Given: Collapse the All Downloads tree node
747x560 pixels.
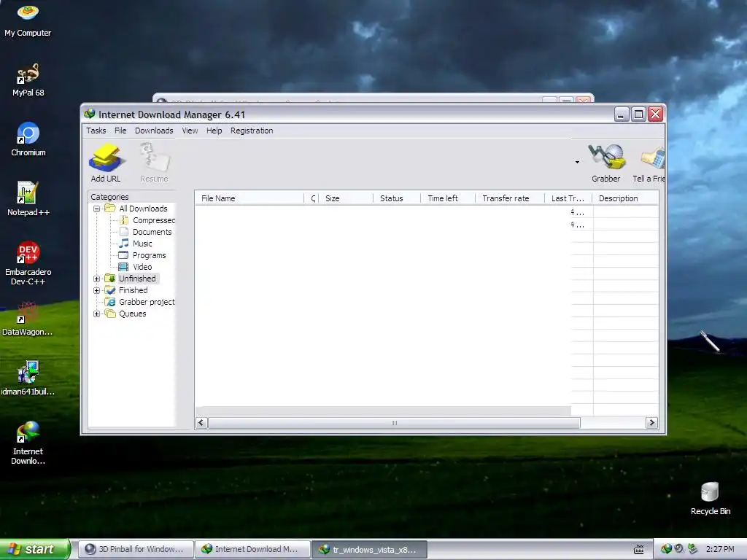Looking at the screenshot, I should click(x=96, y=209).
